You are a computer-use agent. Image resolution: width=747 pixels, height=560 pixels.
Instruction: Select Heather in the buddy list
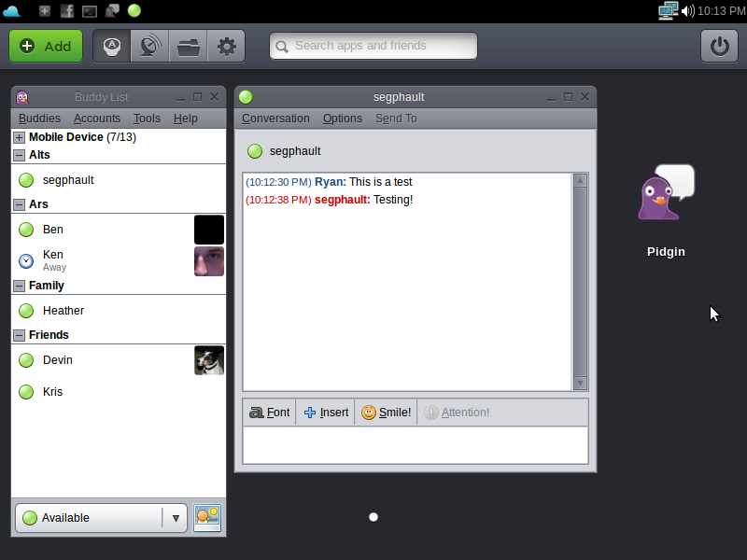pos(119,311)
